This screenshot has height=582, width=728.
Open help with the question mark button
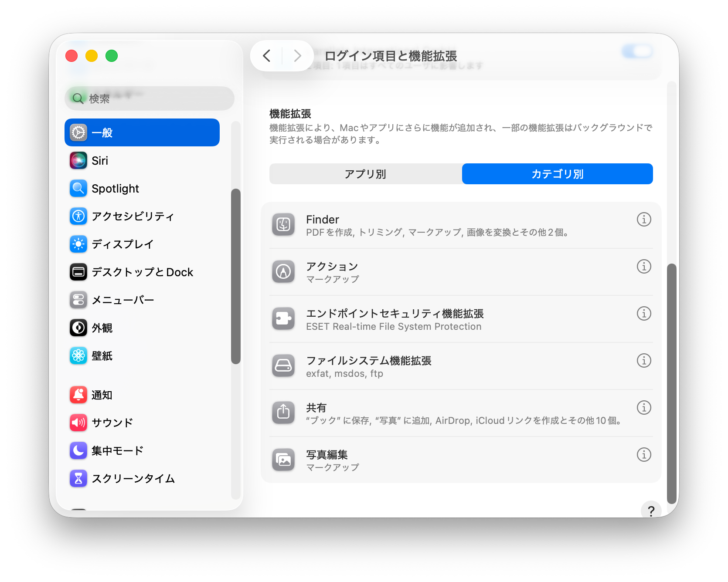[x=650, y=511]
